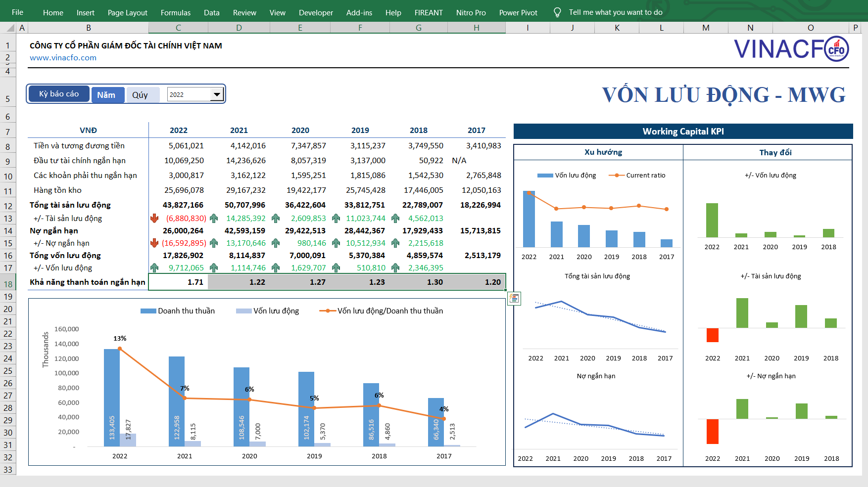Click Current ratio legend entry
Image resolution: width=868 pixels, height=487 pixels.
click(x=637, y=176)
